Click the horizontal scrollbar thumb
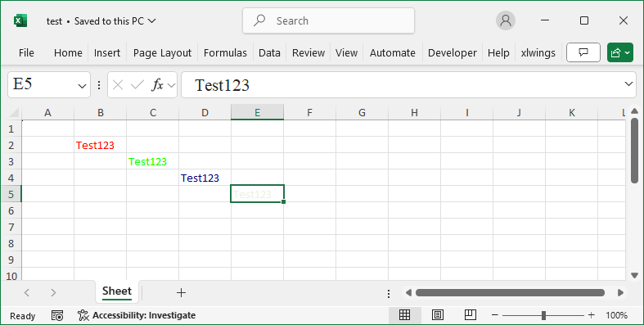This screenshot has height=325, width=644. tap(510, 293)
